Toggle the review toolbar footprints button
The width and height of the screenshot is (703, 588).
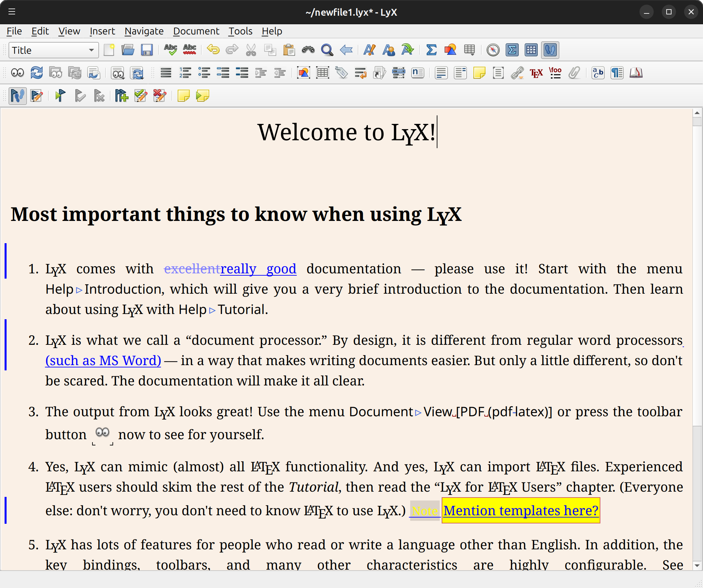coord(550,50)
